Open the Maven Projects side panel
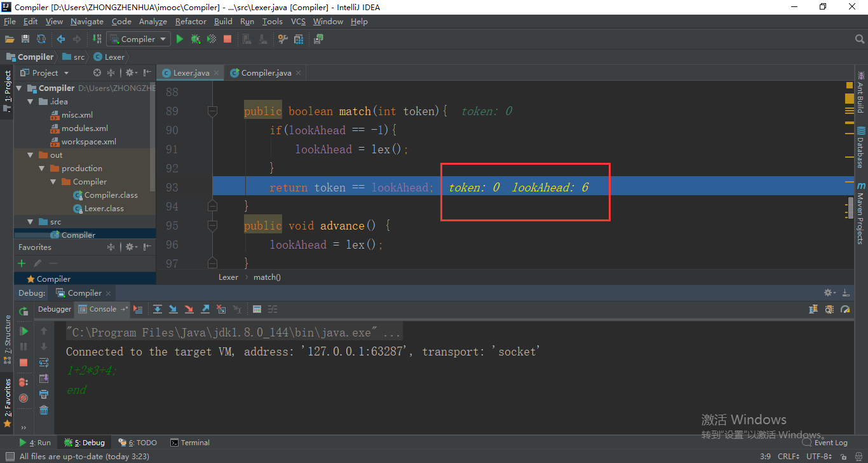Screen dimensions: 868x463 [861, 213]
